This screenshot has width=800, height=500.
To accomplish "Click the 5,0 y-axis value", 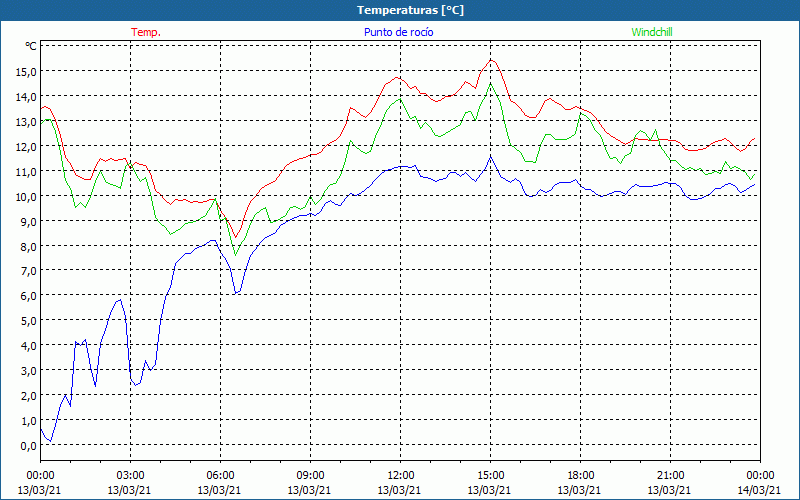I will (x=29, y=321).
